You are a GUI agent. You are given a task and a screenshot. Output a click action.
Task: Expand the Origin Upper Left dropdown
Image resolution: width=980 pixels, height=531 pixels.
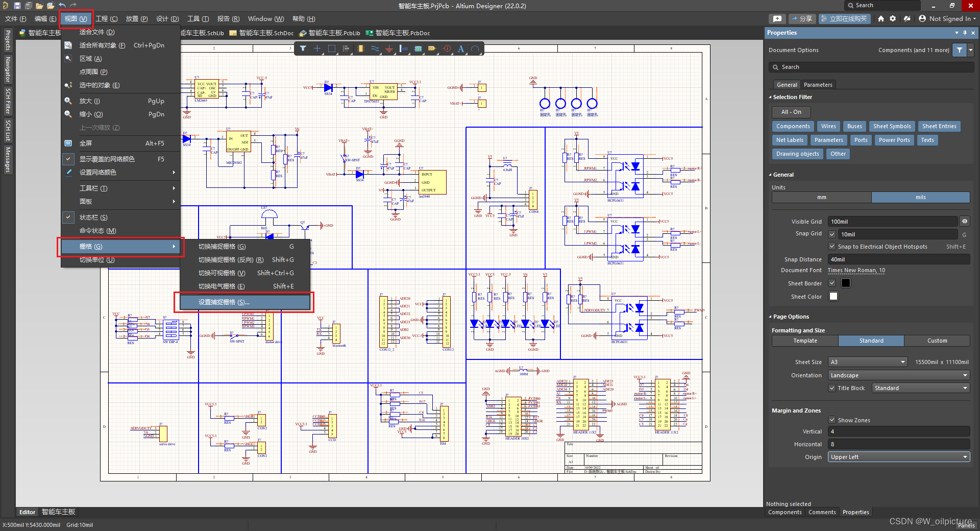click(898, 457)
